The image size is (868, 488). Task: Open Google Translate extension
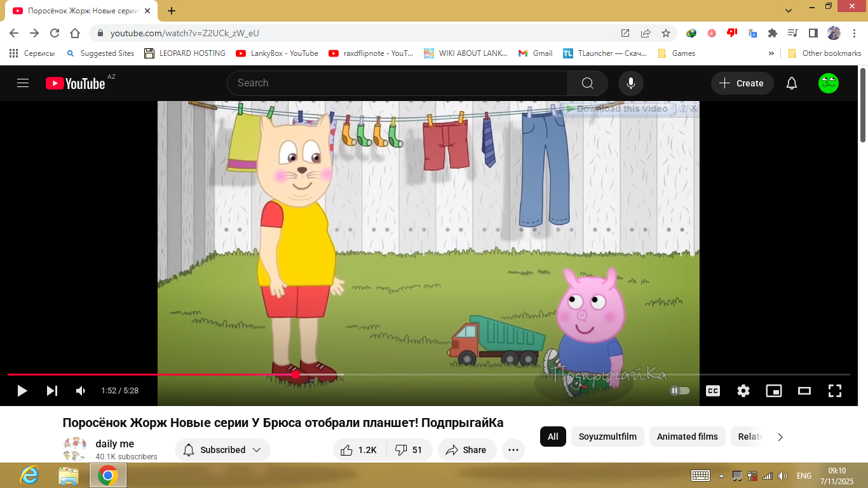click(752, 33)
